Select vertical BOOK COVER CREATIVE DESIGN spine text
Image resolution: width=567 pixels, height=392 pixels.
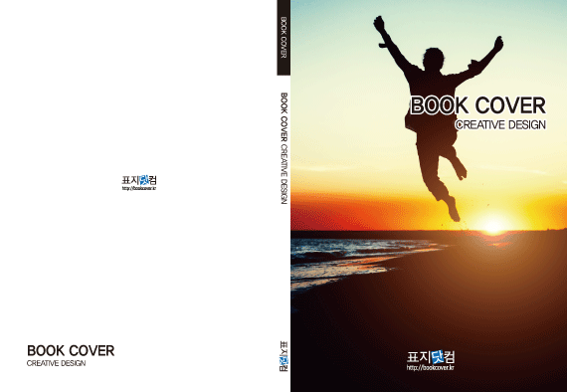coord(283,148)
